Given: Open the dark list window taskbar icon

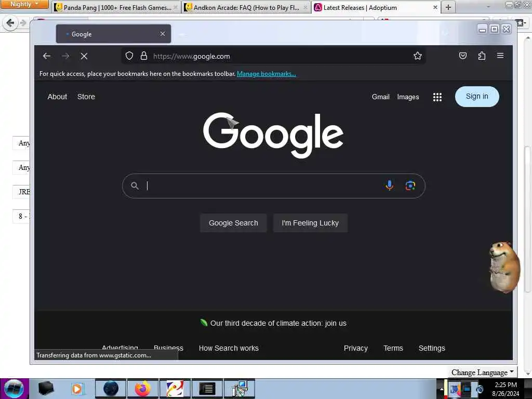Looking at the screenshot, I should [207, 389].
